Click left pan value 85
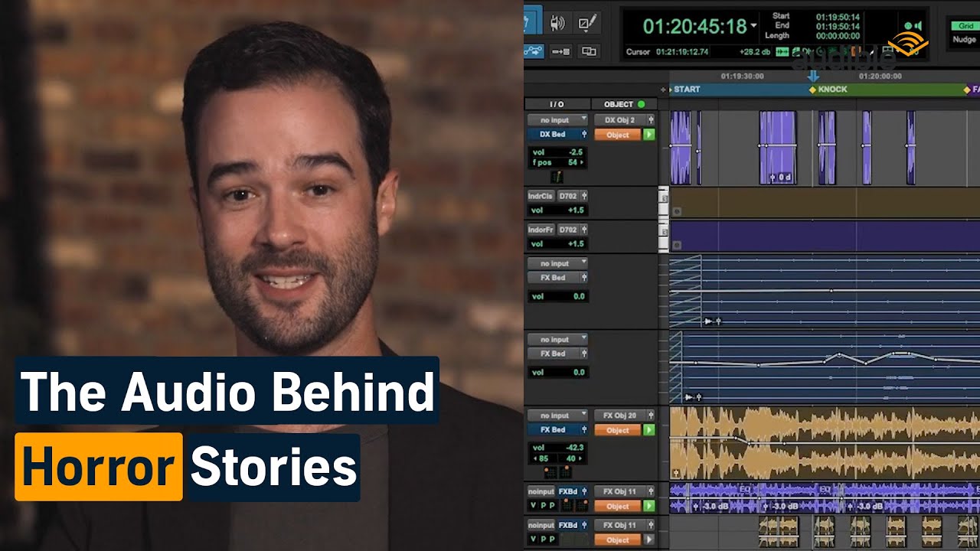The image size is (980, 551). [544, 459]
